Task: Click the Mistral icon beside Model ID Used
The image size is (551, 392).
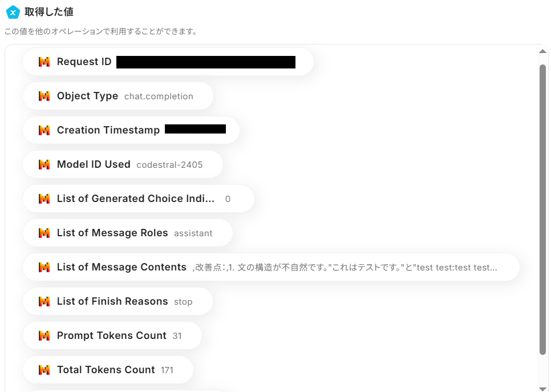Action: click(x=44, y=164)
